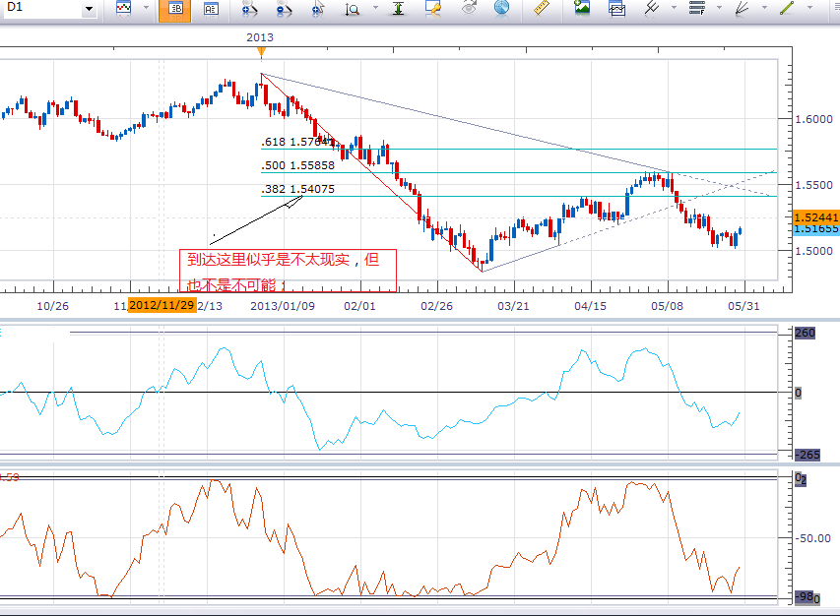Click the 1.6000 price axis label
The height and width of the screenshot is (616, 840).
tap(813, 119)
